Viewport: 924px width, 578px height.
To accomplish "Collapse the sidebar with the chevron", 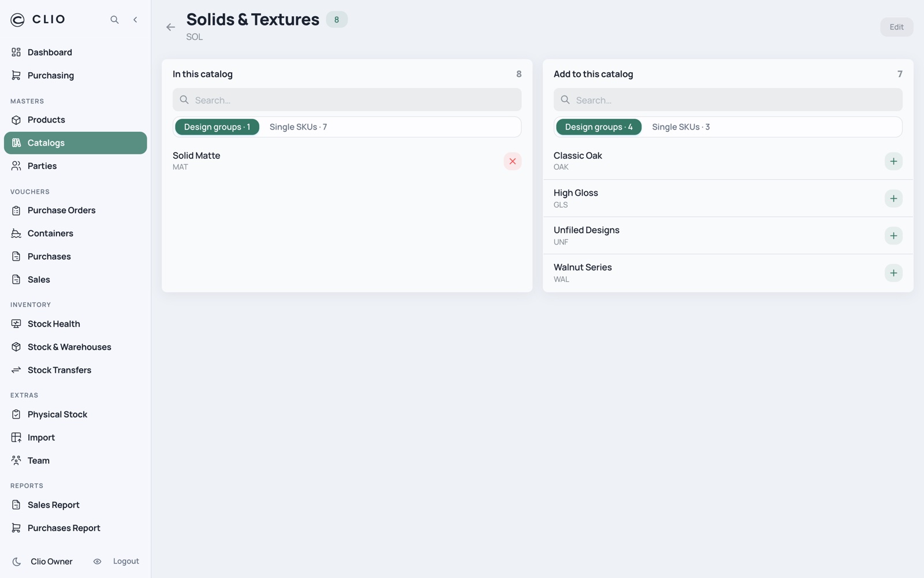I will click(x=135, y=20).
